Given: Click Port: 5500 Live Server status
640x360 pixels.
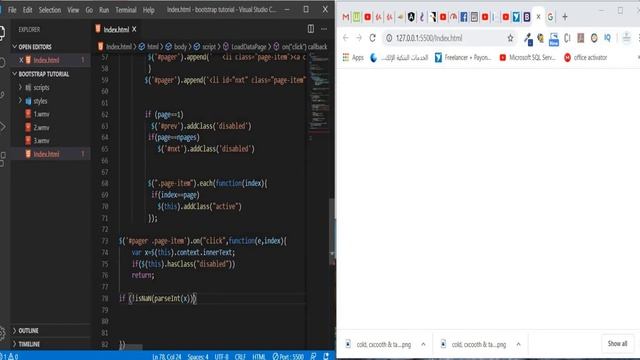Looking at the screenshot, I should click(288, 356).
